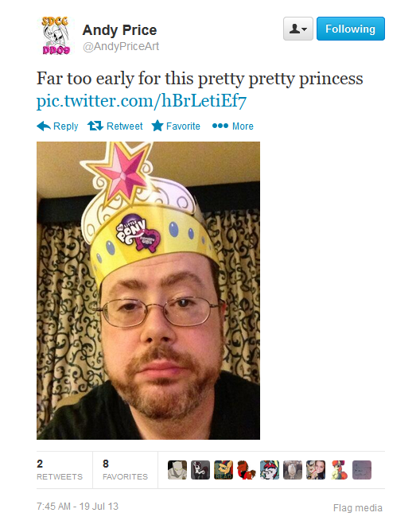Open the red-and-brown pony avatar
The width and height of the screenshot is (420, 532).
(247, 470)
